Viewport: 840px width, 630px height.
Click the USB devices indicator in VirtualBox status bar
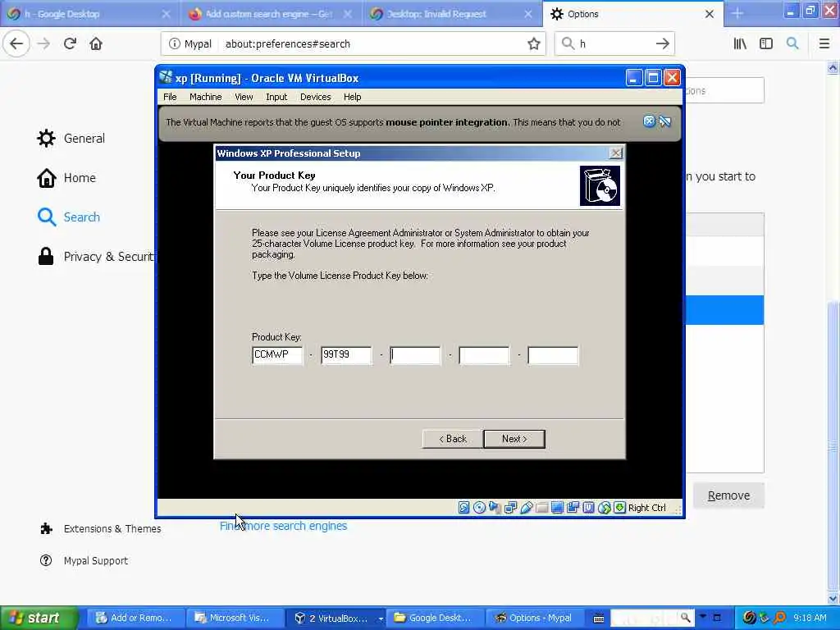(526, 507)
